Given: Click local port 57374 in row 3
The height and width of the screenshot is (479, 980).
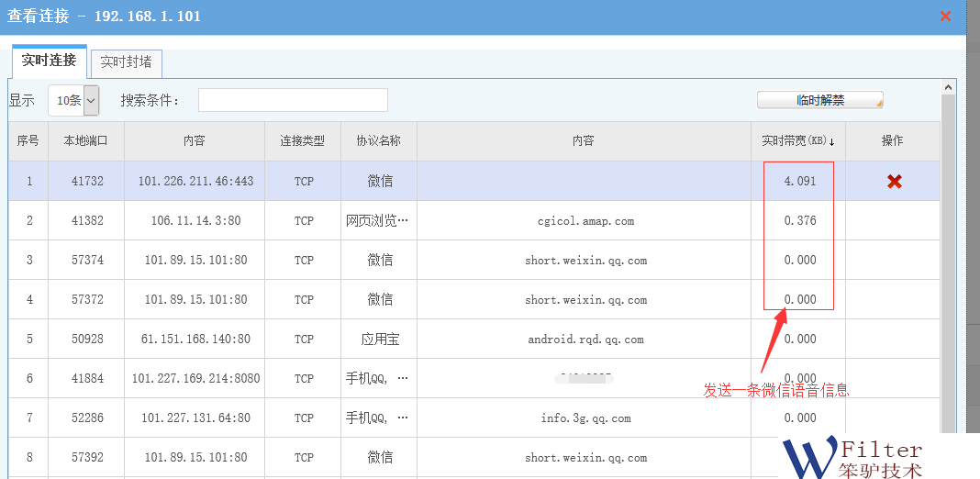Looking at the screenshot, I should pyautogui.click(x=87, y=261).
